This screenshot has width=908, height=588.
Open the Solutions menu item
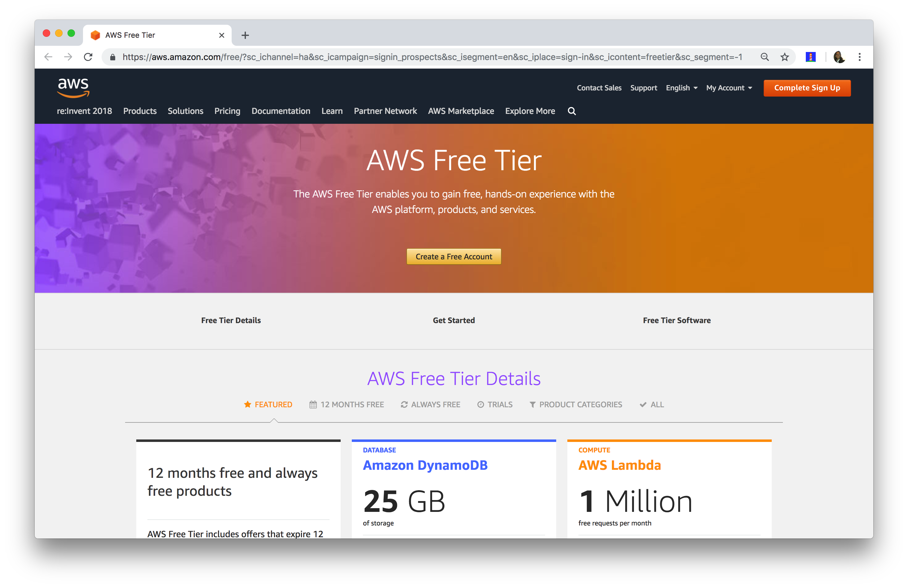[x=185, y=110]
